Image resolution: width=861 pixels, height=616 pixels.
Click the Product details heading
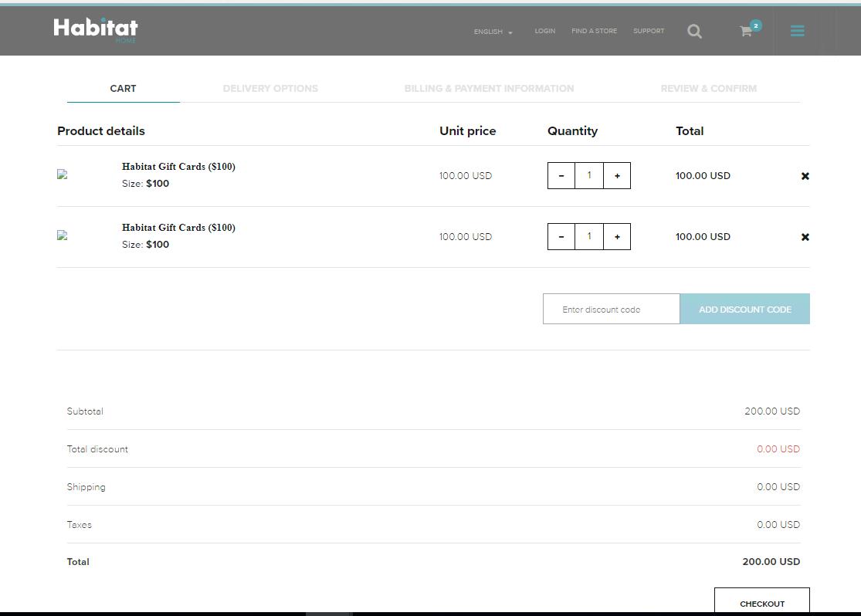tap(101, 130)
